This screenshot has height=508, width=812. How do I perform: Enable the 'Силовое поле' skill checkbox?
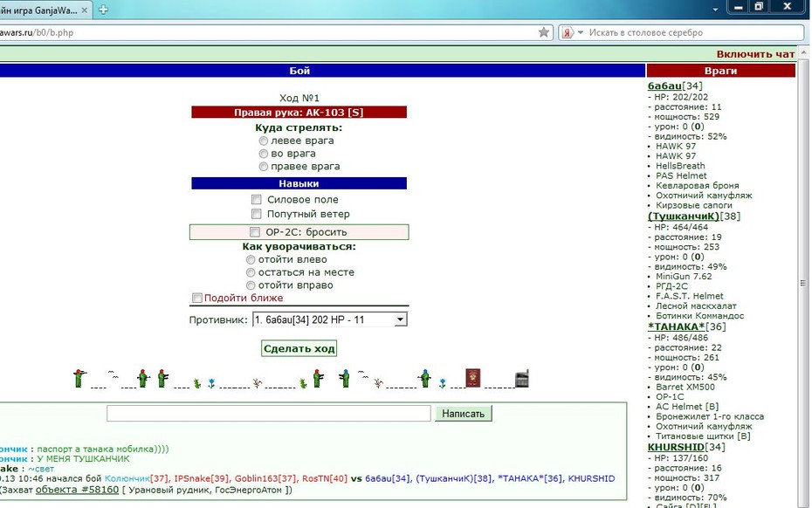point(257,199)
